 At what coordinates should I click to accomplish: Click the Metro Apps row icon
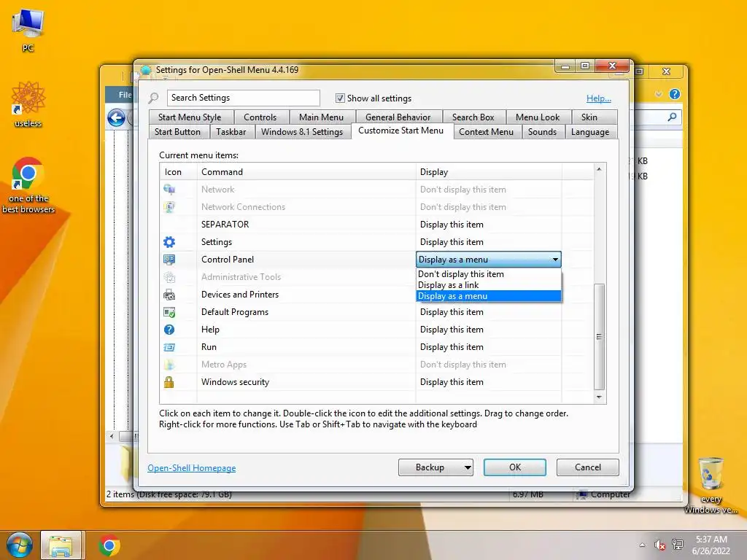click(x=169, y=365)
